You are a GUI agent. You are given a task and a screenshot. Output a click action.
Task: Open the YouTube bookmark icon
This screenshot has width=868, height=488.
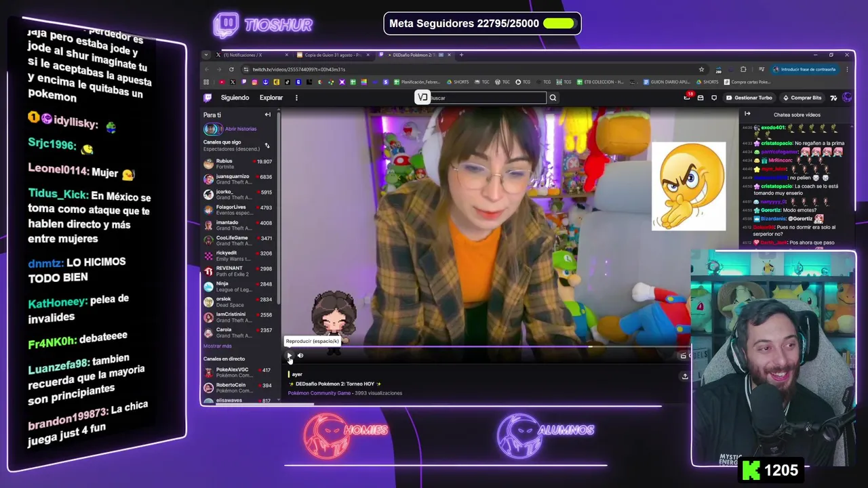221,82
